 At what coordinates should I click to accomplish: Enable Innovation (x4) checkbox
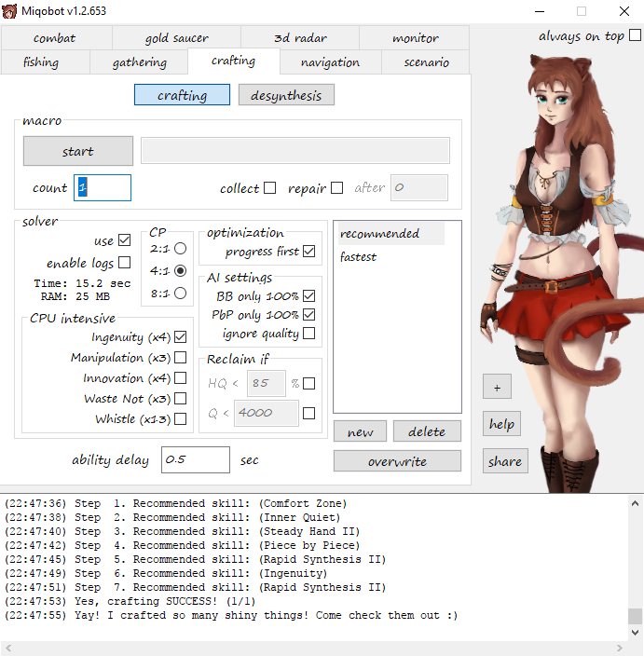tap(181, 377)
